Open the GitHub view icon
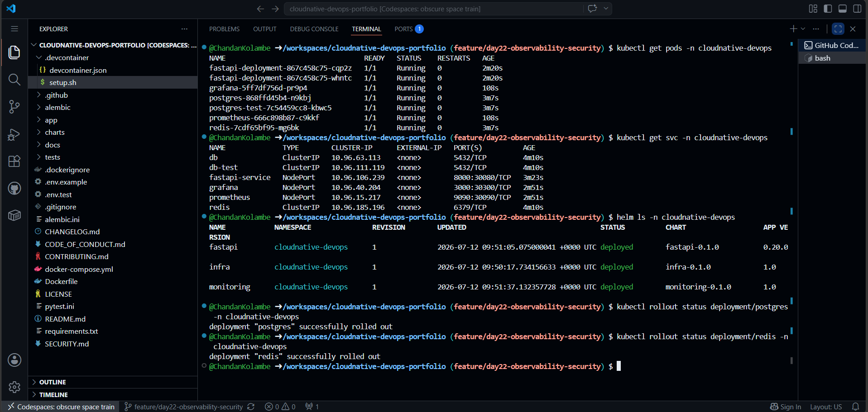The width and height of the screenshot is (868, 412). tap(14, 188)
